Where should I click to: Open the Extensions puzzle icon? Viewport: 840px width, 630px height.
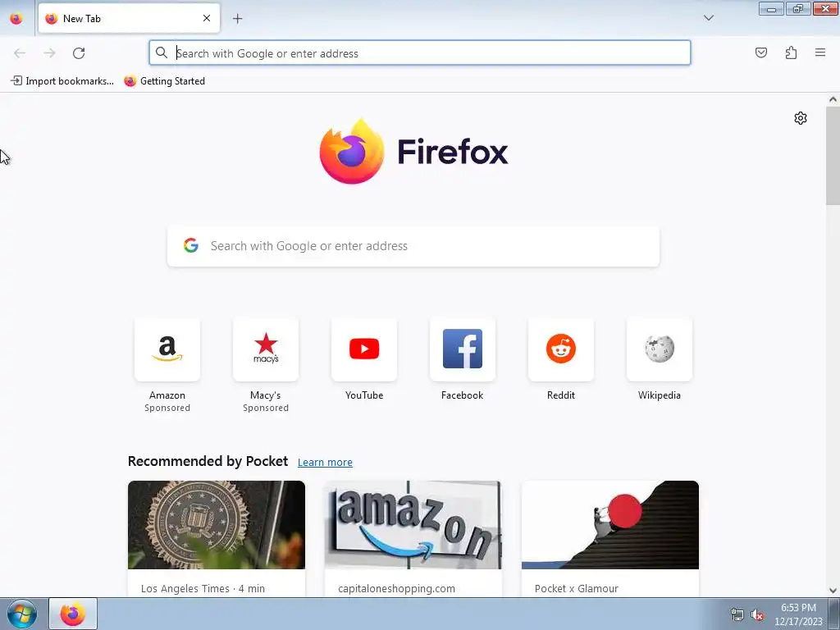(791, 52)
